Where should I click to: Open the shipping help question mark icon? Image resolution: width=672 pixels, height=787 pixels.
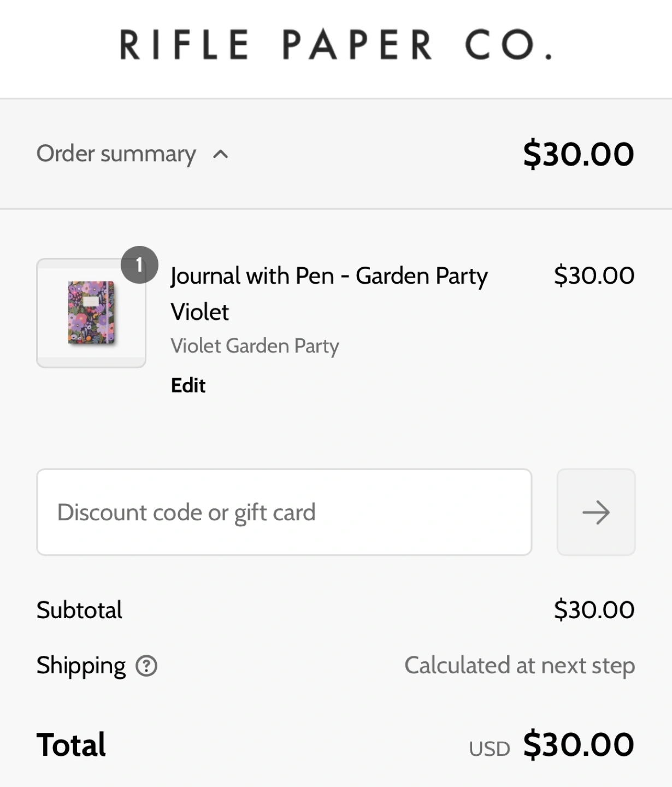pyautogui.click(x=146, y=666)
